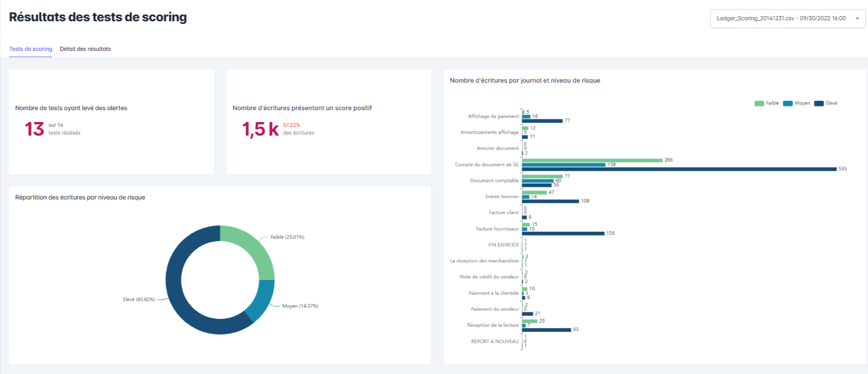Select the 158 Moyen bar for Compte du document de GL
This screenshot has height=374, width=868.
click(x=564, y=165)
